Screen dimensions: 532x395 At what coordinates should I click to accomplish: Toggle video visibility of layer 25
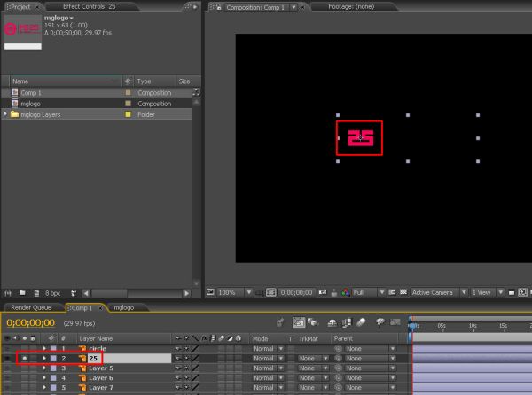click(7, 358)
